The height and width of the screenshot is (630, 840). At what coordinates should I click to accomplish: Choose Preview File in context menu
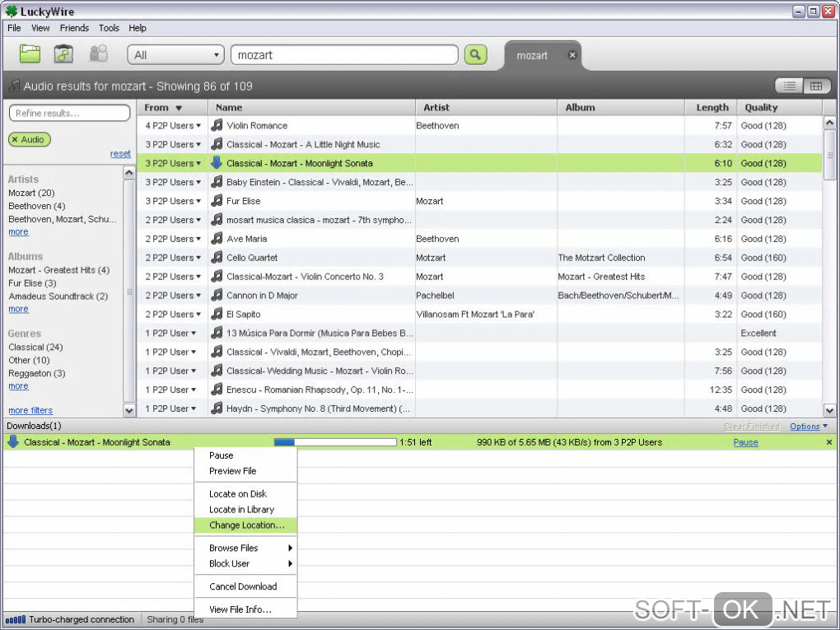246,471
